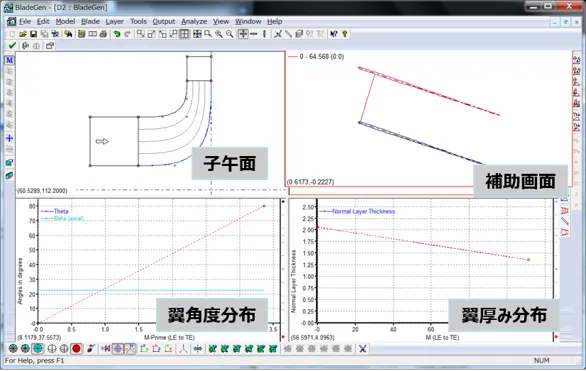Click the red circle icon in bottom toolbar
Screen dimensions: 586x371
[x=76, y=349]
